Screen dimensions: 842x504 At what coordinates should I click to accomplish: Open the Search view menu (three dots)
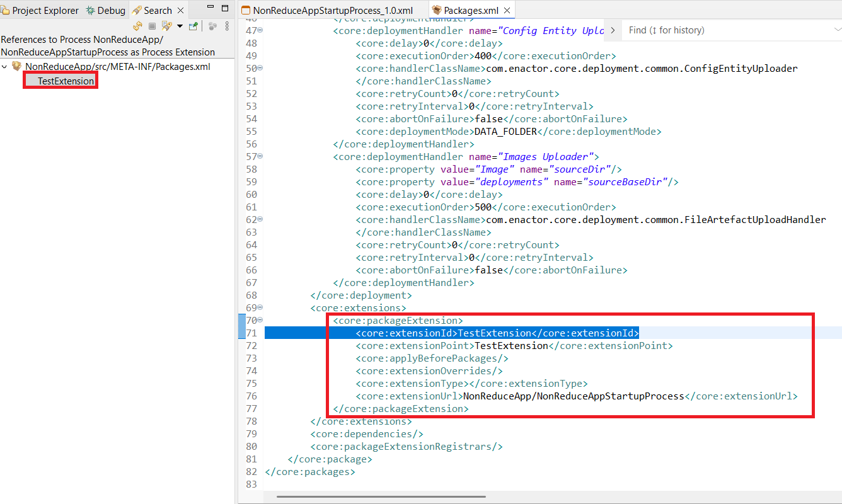(227, 26)
